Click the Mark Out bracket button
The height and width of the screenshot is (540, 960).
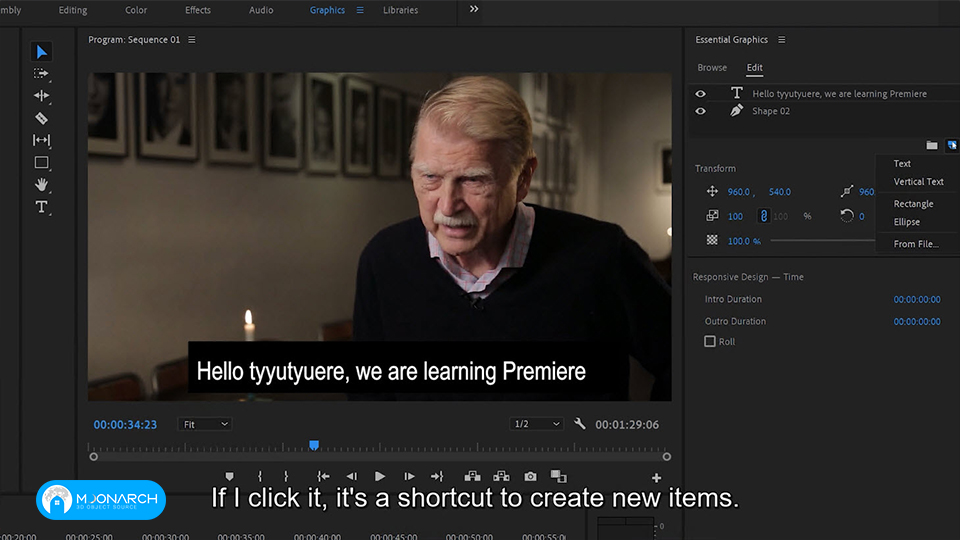(286, 476)
